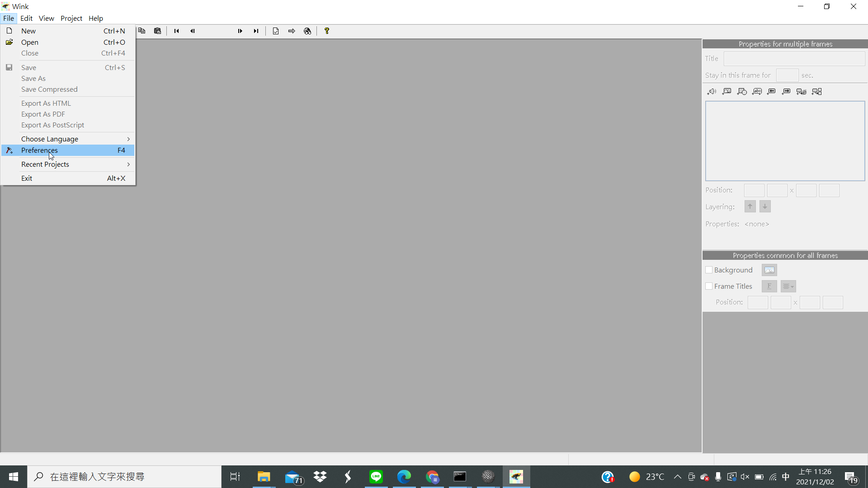This screenshot has width=868, height=488.
Task: Click the Add shape icon in properties
Action: click(x=742, y=91)
